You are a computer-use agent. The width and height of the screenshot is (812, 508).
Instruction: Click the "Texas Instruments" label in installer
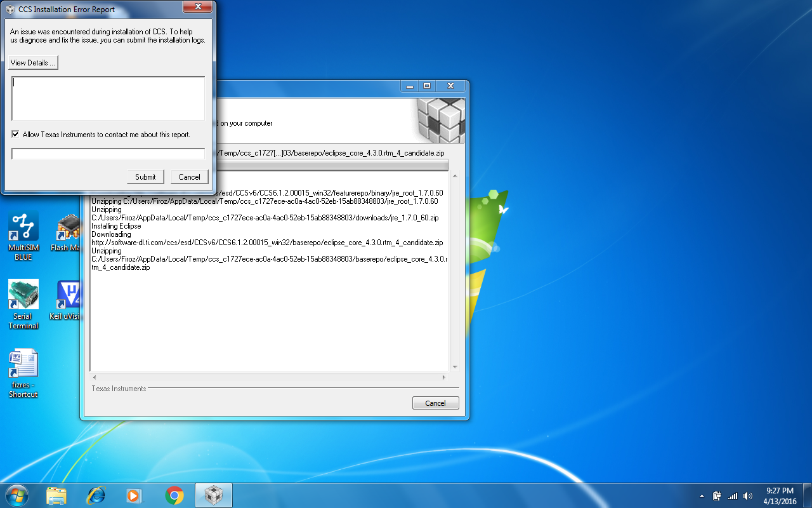pos(119,389)
